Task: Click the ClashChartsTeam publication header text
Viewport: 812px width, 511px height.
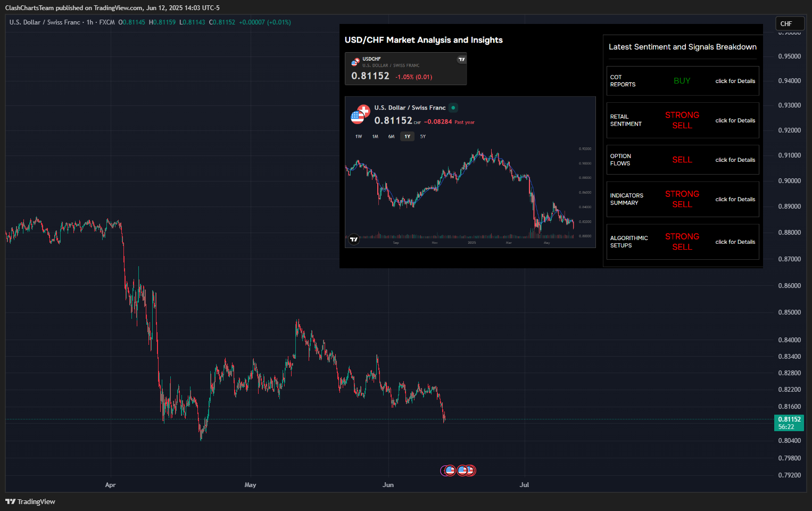Action: click(x=112, y=8)
